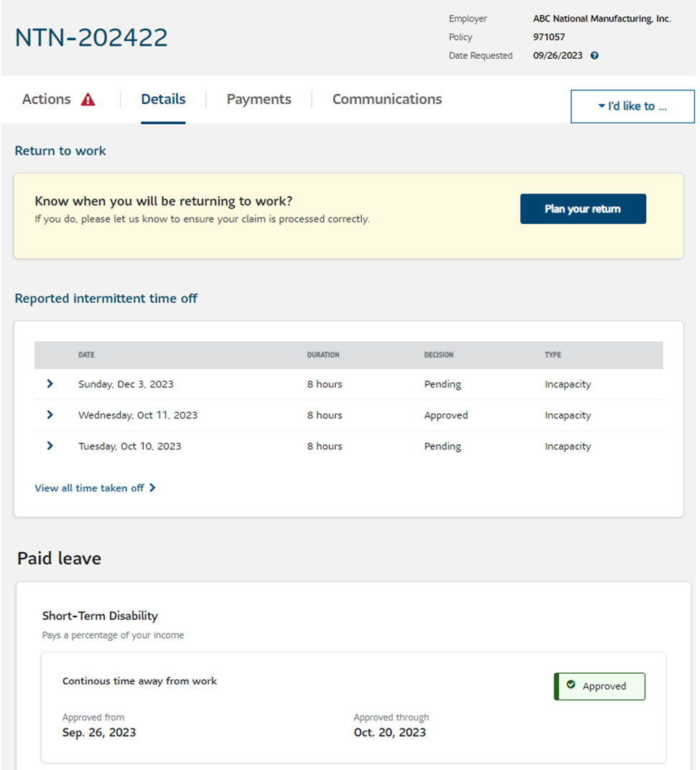Click the red warning icon beside Actions
This screenshot has width=700, height=770.
[88, 100]
